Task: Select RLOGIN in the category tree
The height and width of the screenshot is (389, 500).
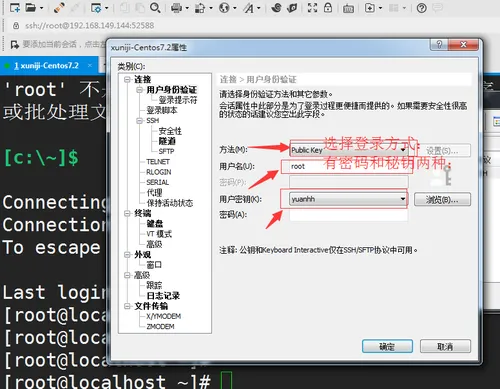Action: tap(159, 172)
